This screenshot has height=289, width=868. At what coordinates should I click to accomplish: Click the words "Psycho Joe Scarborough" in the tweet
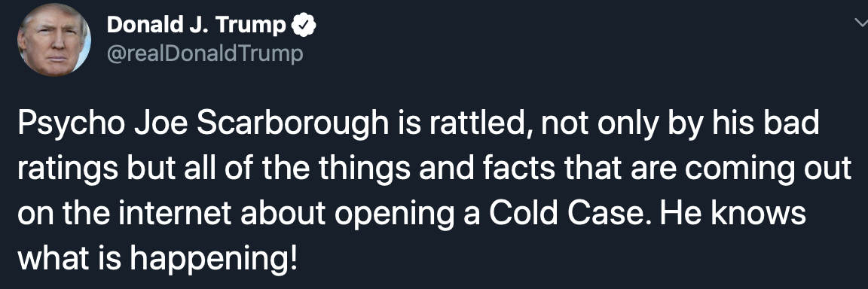204,123
